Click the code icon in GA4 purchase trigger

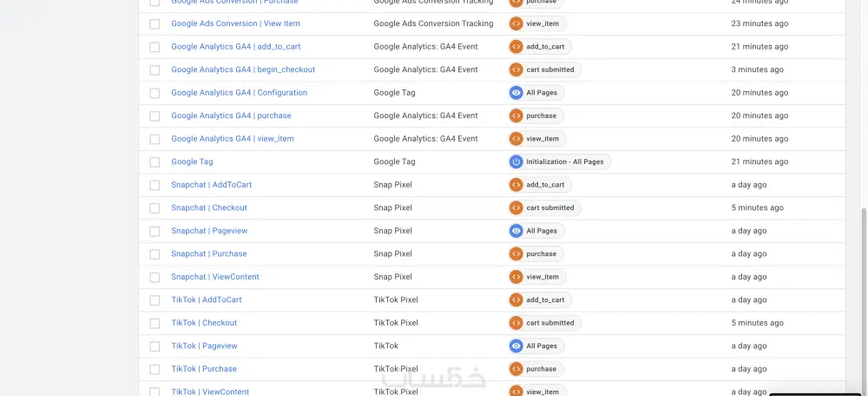tap(516, 115)
